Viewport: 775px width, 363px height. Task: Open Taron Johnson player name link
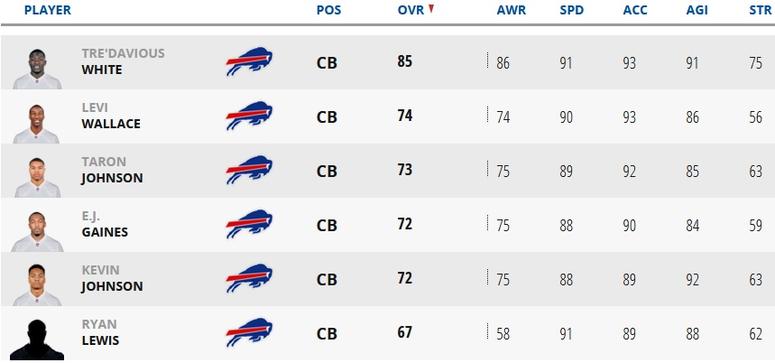click(x=112, y=170)
